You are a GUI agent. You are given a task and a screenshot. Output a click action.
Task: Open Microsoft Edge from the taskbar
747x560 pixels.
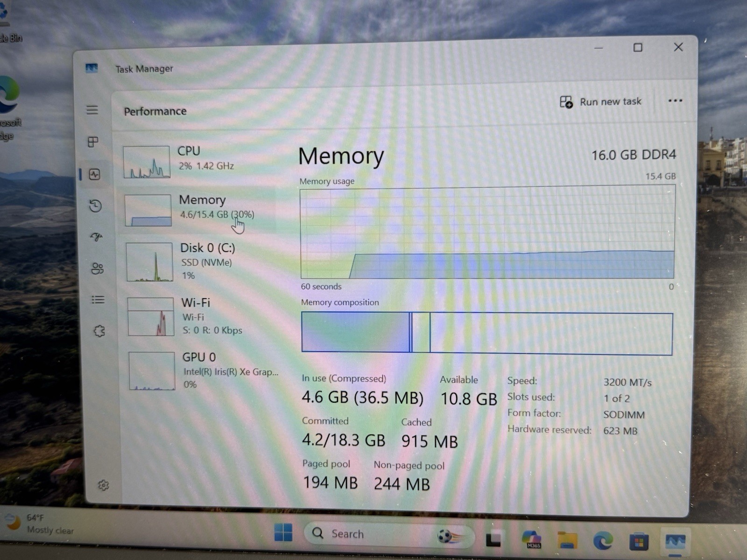[x=603, y=541]
